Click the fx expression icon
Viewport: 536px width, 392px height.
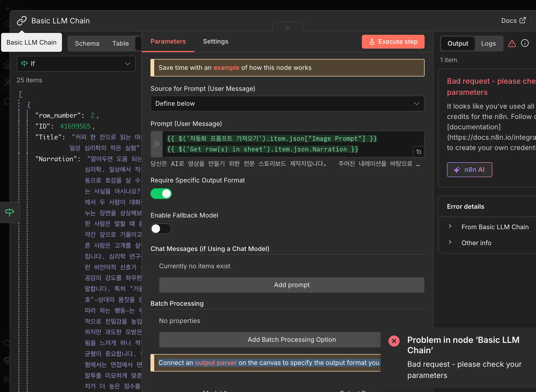point(157,144)
